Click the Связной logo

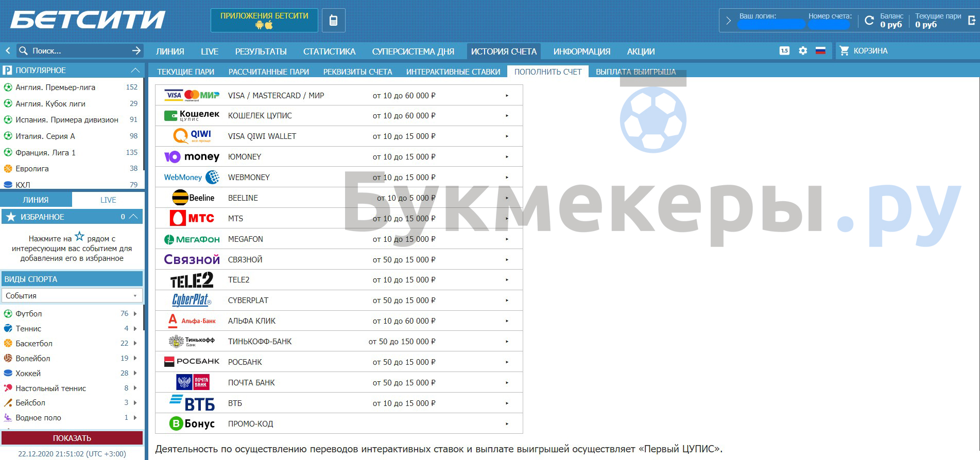pos(192,259)
